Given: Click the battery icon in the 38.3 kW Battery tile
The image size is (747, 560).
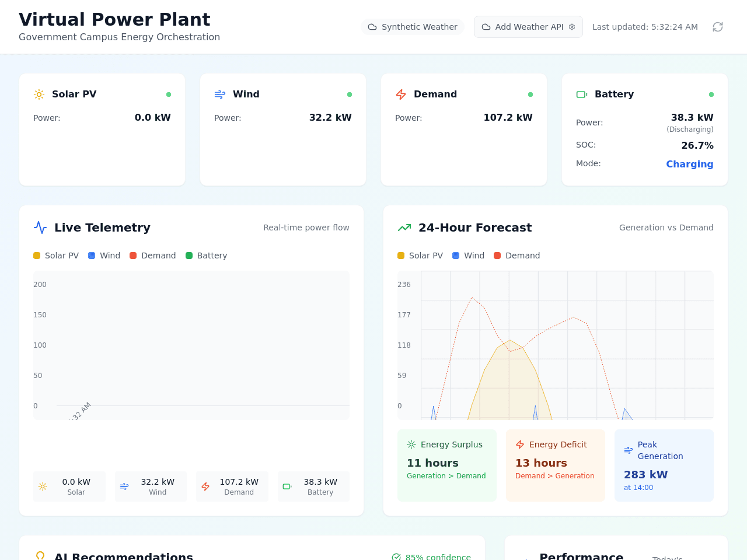Looking at the screenshot, I should tap(287, 487).
